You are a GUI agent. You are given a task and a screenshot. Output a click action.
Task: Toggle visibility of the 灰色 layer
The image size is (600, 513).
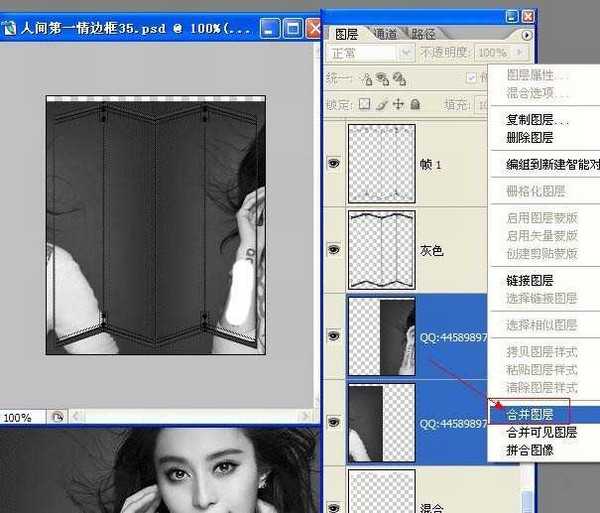[334, 250]
